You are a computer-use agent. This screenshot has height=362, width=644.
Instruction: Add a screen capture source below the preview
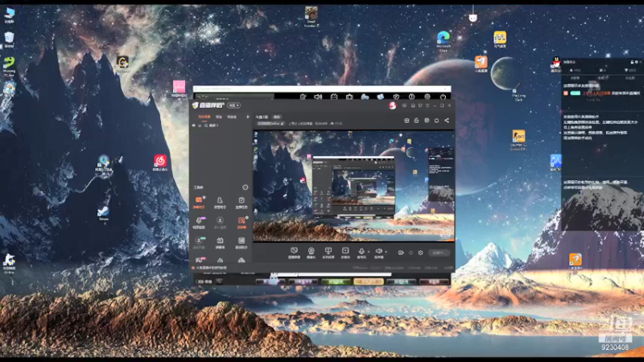pyautogui.click(x=294, y=253)
